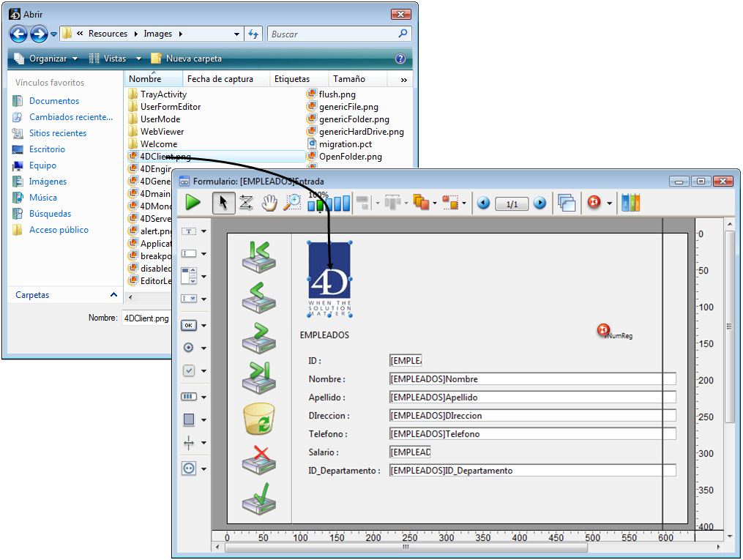Click the [EMPLEADOS]Nombre input field
The height and width of the screenshot is (560, 743).
tap(532, 379)
